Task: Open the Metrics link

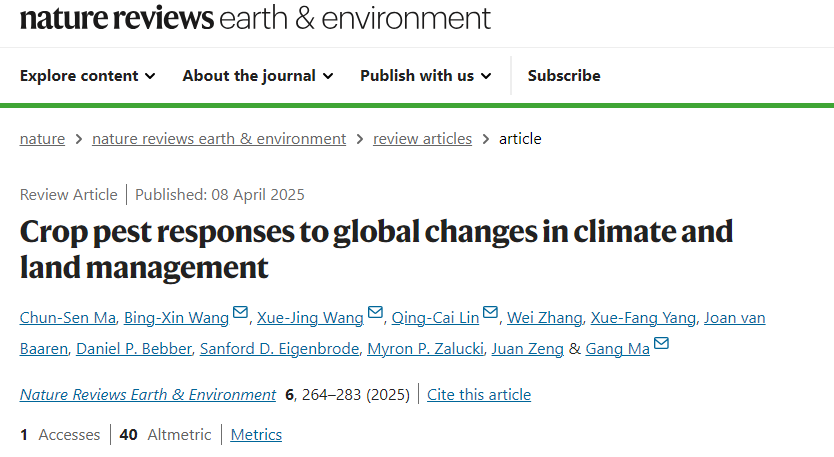Action: [x=256, y=435]
